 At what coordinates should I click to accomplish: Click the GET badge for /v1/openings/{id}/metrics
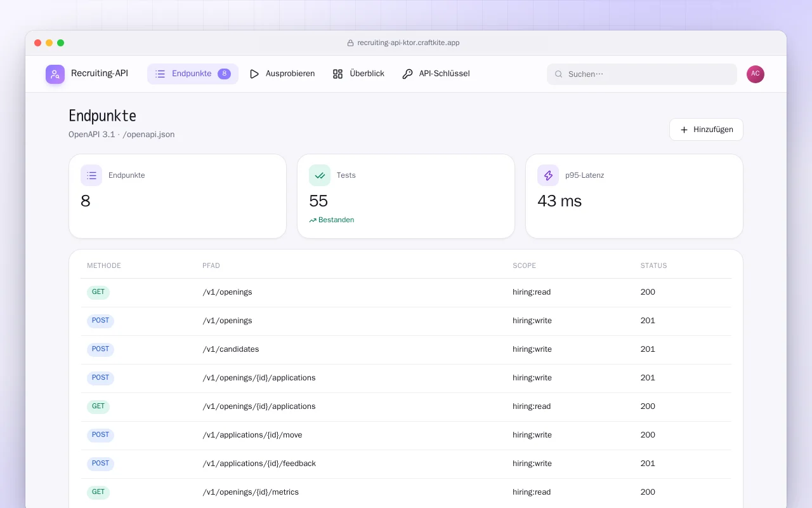coord(98,492)
